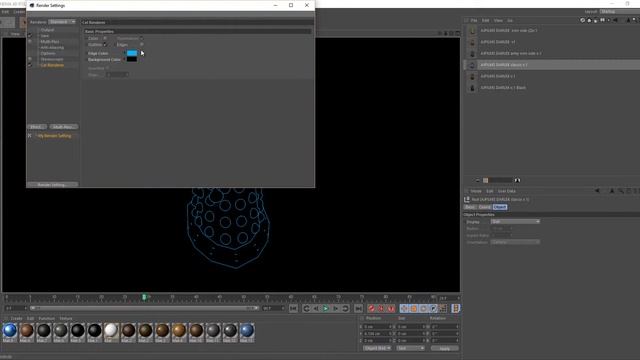Click back arrow icon in Object manager toolbar
Screen dimensions: 640x360
615,20
